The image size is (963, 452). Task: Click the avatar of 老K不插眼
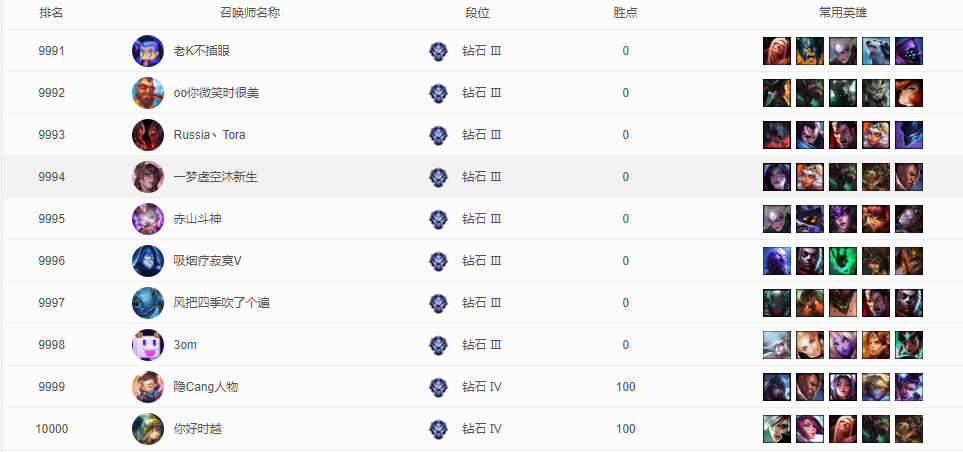[x=148, y=51]
